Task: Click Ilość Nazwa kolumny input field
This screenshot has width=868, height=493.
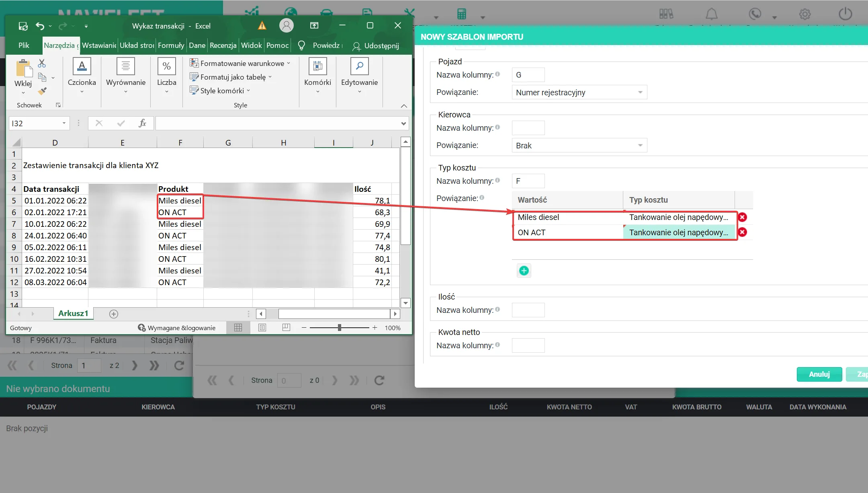Action: tap(528, 310)
